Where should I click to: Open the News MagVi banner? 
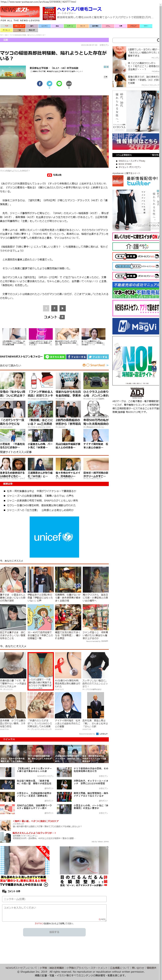136,326
